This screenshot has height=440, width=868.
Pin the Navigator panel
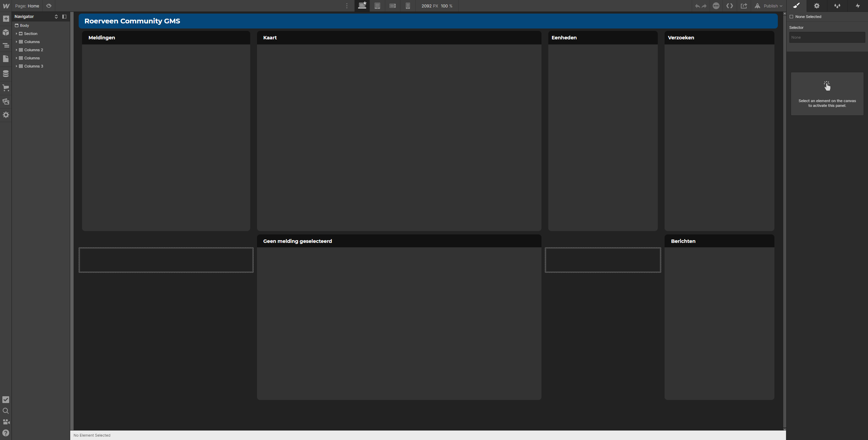pyautogui.click(x=64, y=17)
